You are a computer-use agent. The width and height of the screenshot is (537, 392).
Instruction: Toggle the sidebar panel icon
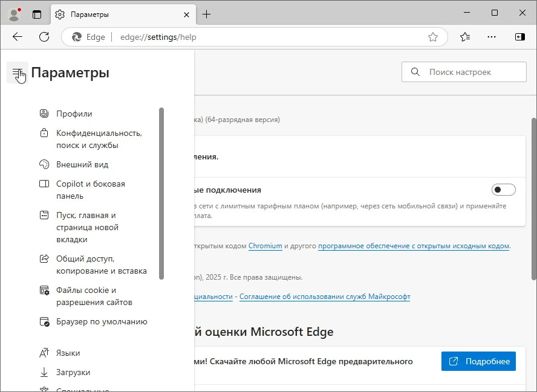coord(519,37)
